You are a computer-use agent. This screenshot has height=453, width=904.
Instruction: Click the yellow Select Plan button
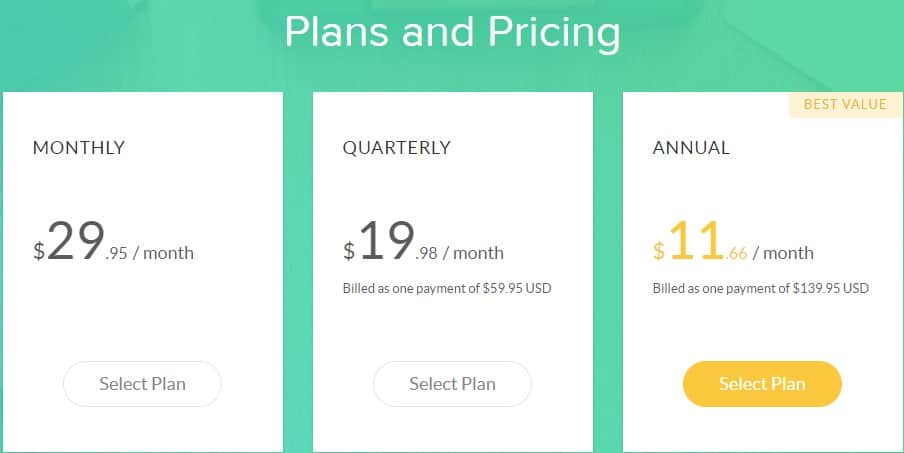click(762, 384)
